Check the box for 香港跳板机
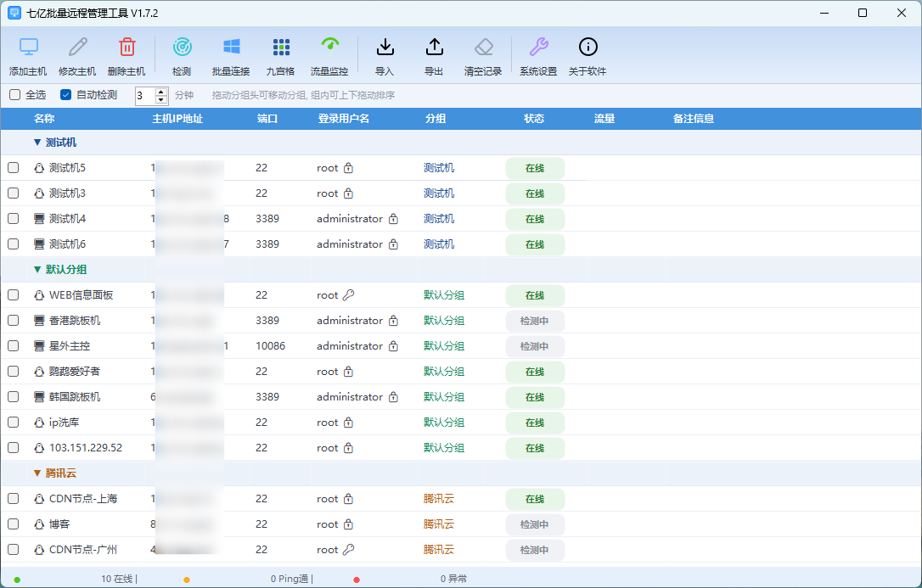This screenshot has width=922, height=588. click(13, 321)
